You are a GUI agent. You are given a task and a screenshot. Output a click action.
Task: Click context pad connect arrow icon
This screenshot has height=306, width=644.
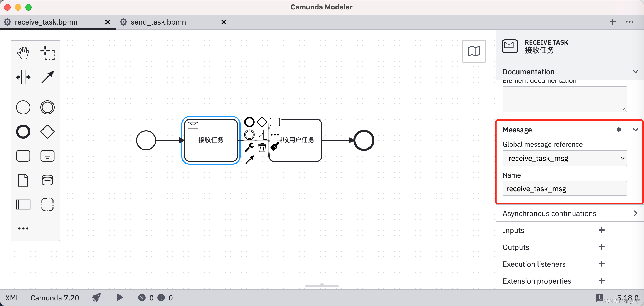tap(249, 160)
